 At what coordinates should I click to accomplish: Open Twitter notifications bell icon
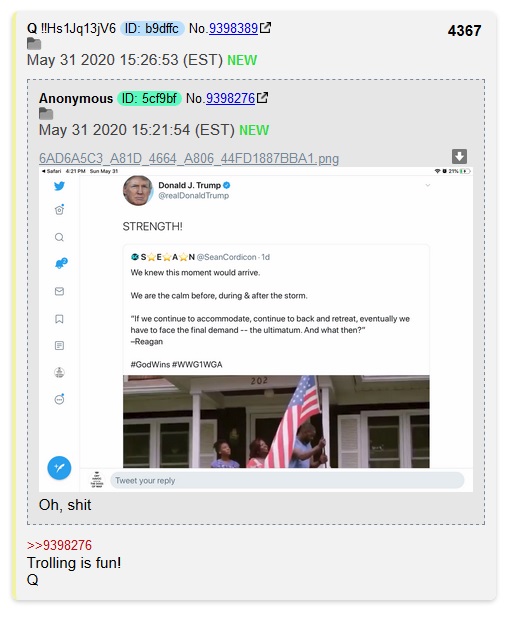point(60,263)
